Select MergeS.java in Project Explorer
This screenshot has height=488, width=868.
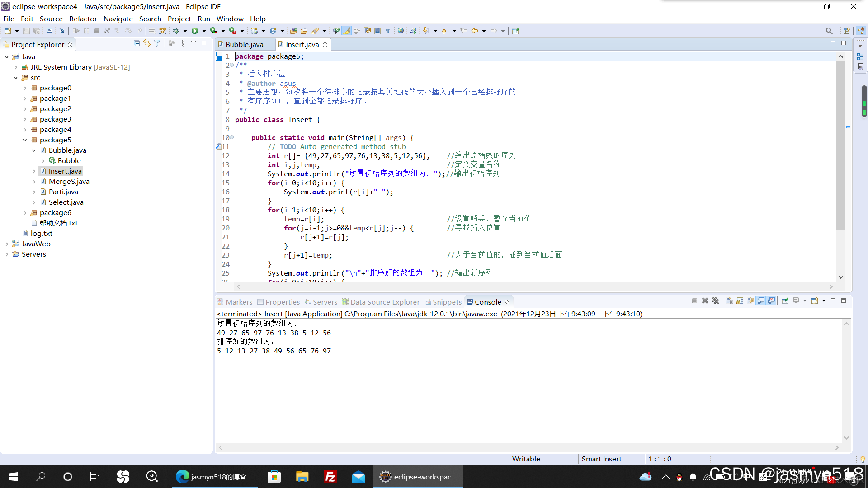[x=69, y=181]
